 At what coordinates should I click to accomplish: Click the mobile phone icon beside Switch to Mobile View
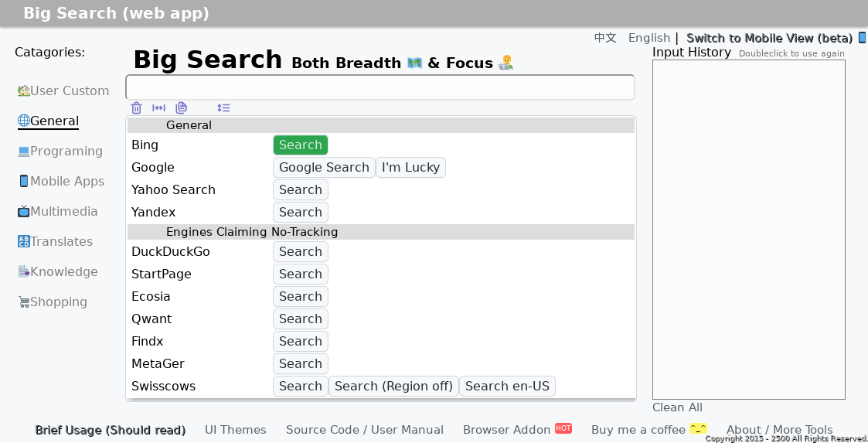click(x=862, y=38)
